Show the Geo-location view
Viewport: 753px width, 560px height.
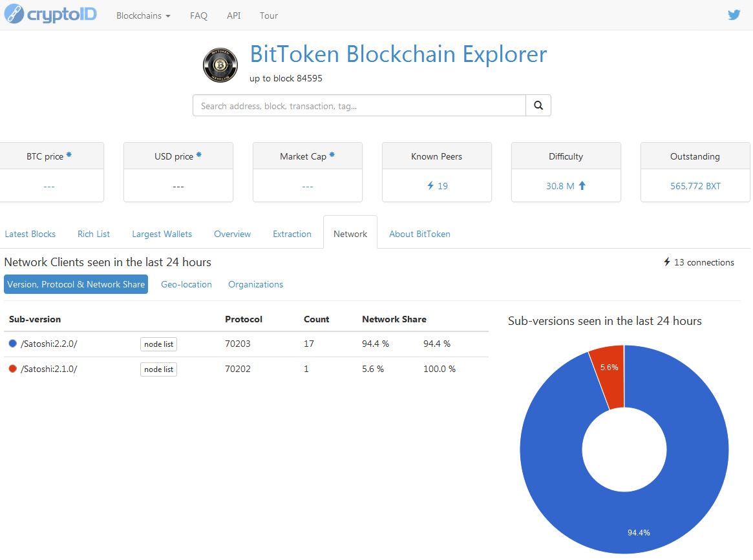click(186, 285)
